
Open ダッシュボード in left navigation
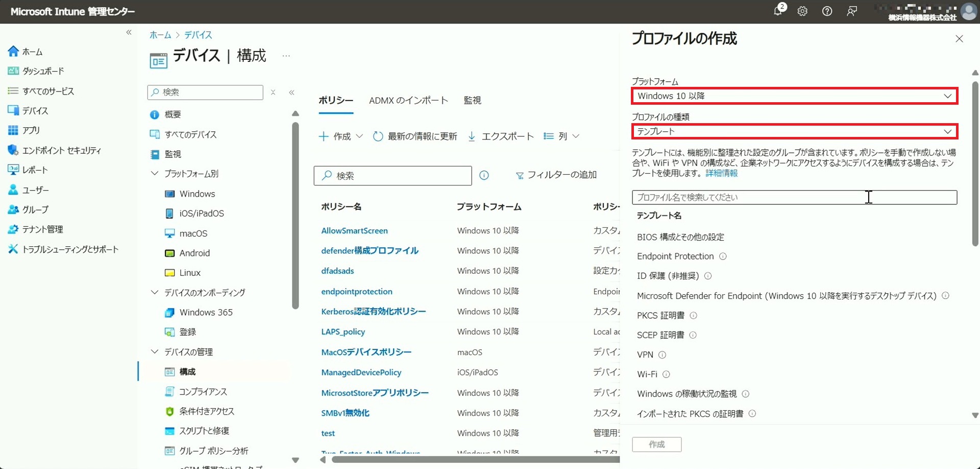pyautogui.click(x=36, y=71)
